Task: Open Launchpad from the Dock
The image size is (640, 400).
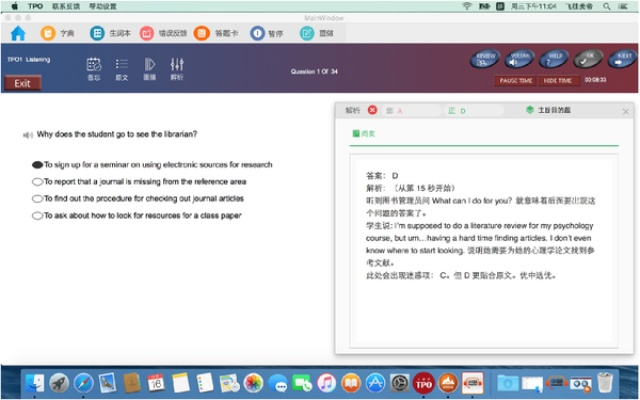Action: 59,383
